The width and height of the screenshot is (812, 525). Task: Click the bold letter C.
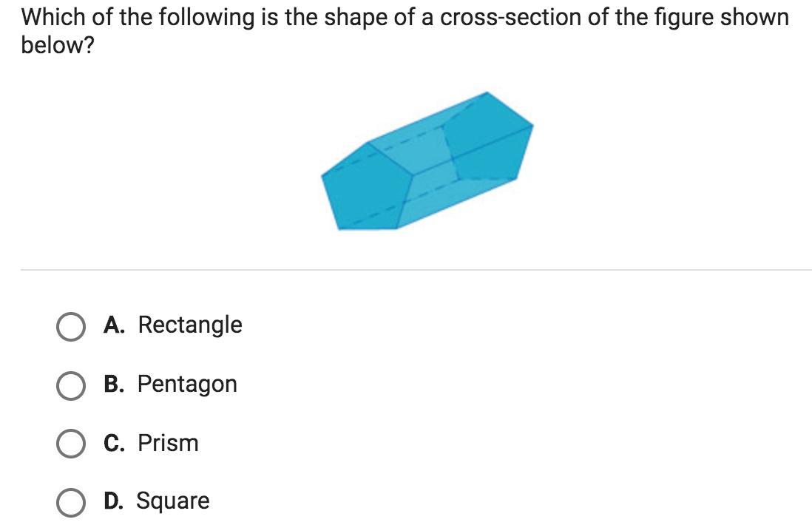tap(113, 443)
